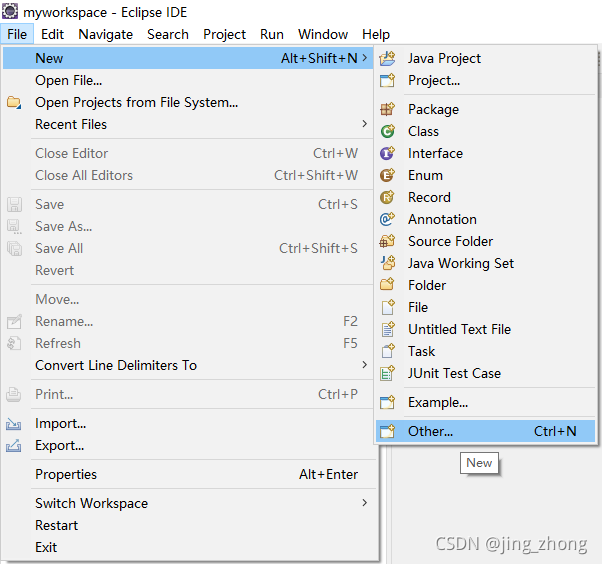Screen dimensions: 602x564
Task: Choose Restart from the File menu
Action: [x=188, y=525]
